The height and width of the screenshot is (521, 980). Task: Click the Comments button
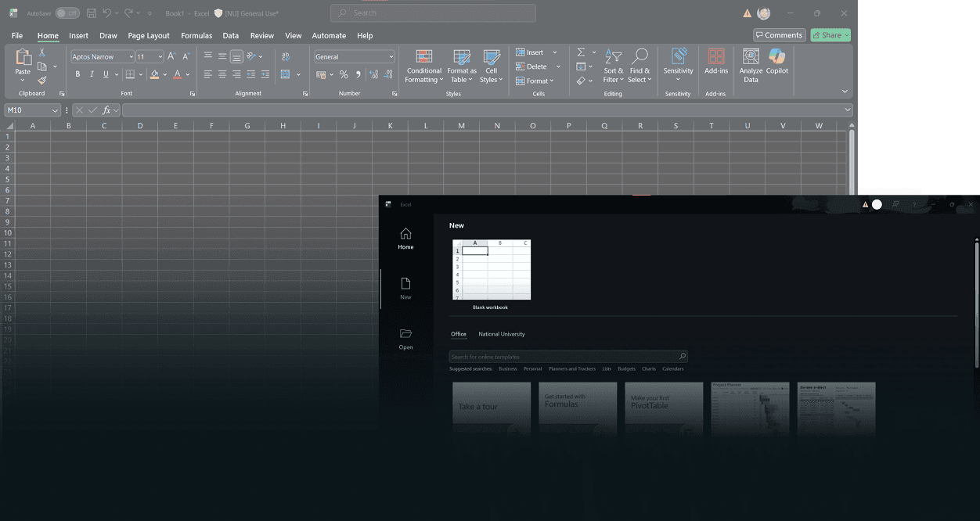pyautogui.click(x=780, y=35)
